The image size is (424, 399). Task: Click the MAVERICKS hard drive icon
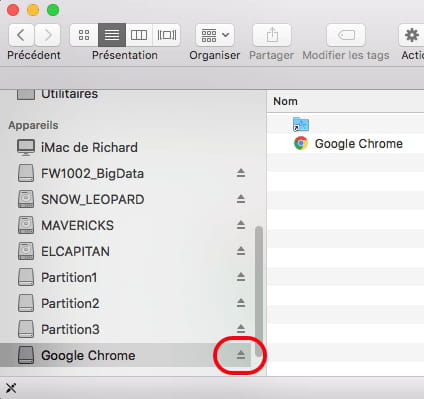tap(26, 225)
